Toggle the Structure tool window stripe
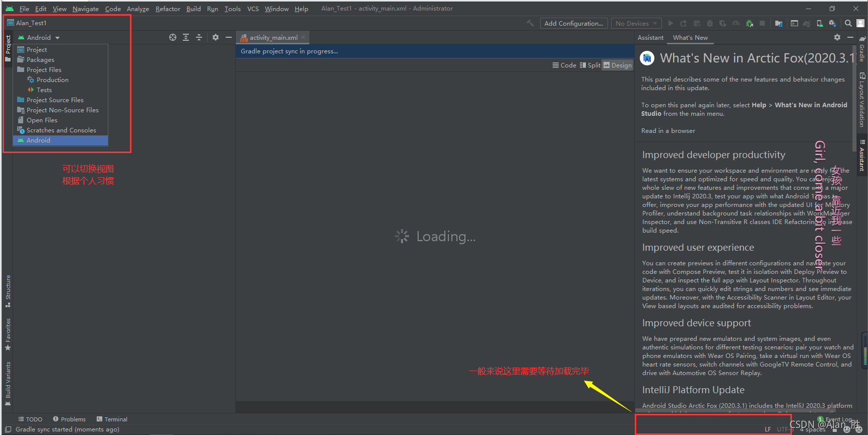Image resolution: width=868 pixels, height=435 pixels. click(x=8, y=291)
